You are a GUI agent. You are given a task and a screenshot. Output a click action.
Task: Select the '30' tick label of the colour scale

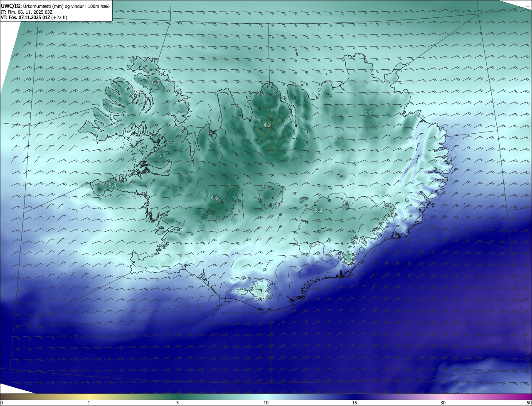[443, 403]
